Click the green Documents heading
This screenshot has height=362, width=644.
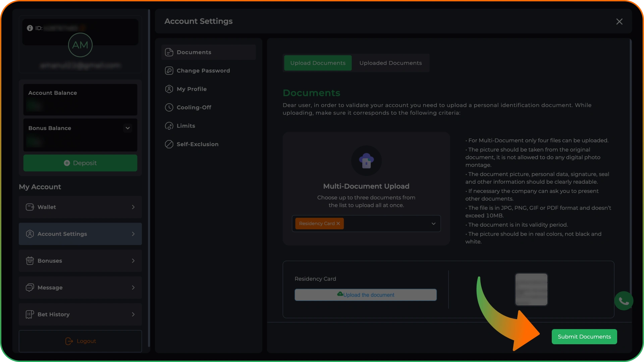[x=311, y=93]
